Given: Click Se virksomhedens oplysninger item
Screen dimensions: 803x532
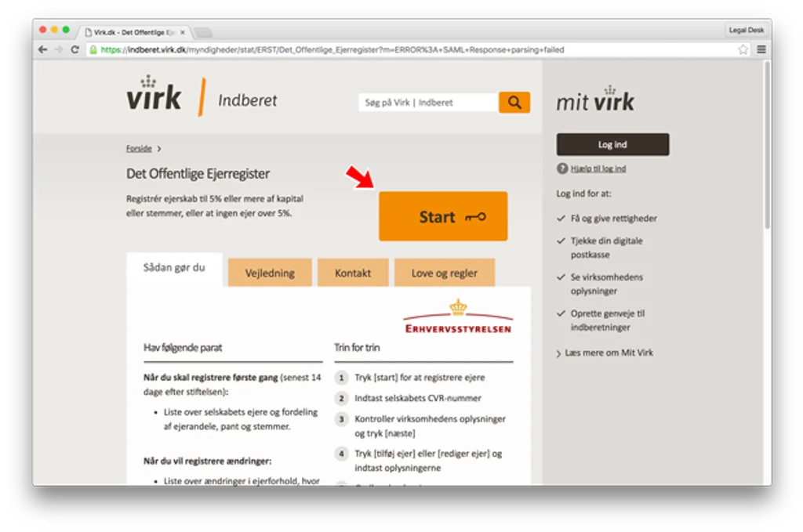Looking at the screenshot, I should point(606,284).
